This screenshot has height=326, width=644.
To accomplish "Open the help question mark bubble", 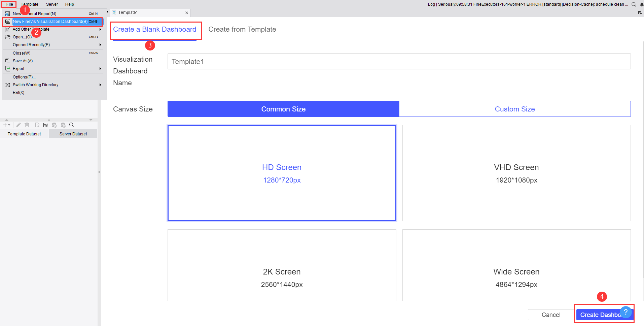I will [625, 313].
